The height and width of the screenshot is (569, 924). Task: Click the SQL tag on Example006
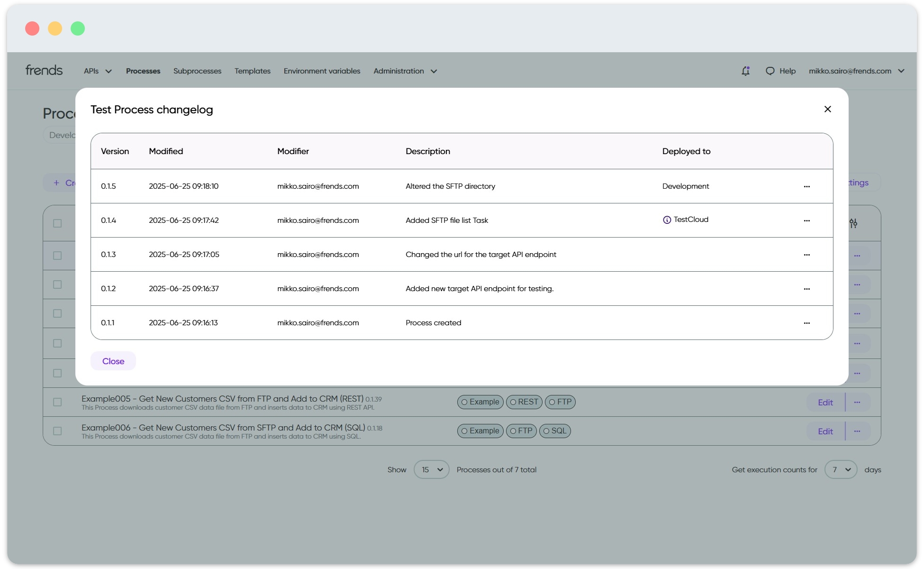pos(555,431)
